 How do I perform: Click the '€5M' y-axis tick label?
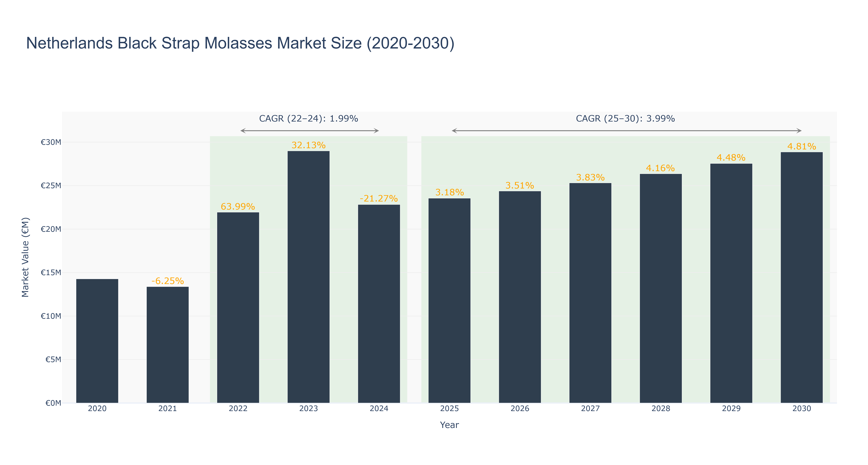pyautogui.click(x=53, y=360)
